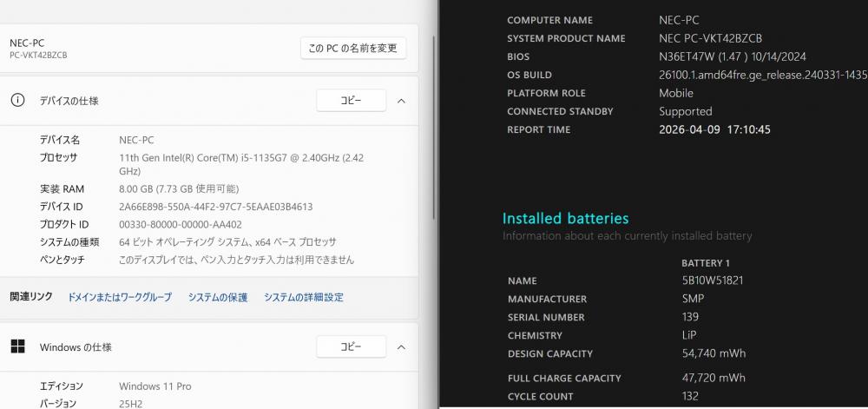
Task: Select the pen and touch value text
Action: click(x=236, y=260)
